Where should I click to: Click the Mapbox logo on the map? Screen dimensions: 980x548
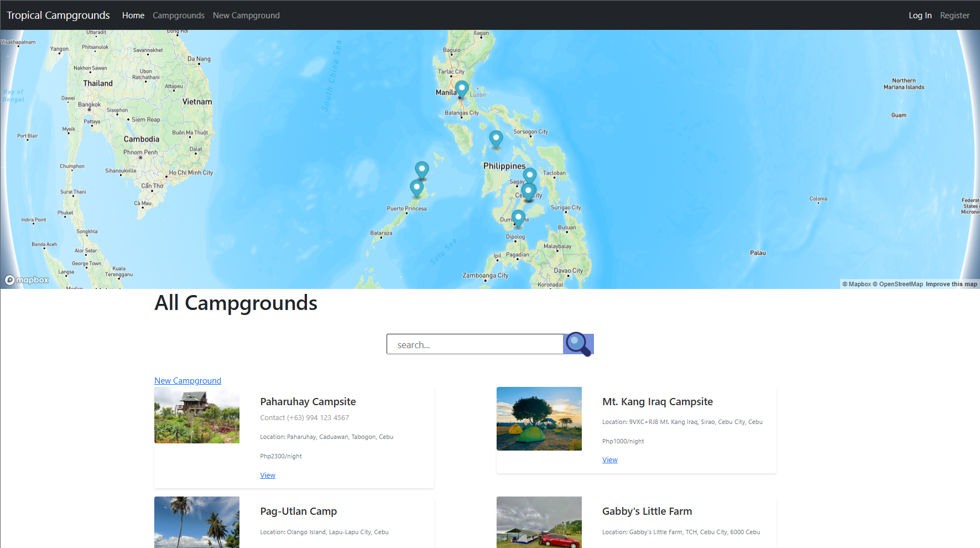(x=27, y=280)
